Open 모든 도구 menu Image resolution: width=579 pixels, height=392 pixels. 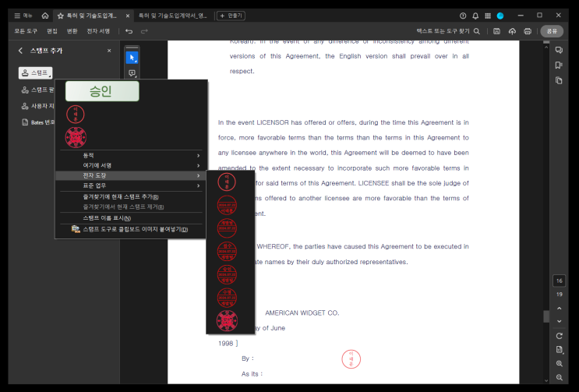(26, 31)
